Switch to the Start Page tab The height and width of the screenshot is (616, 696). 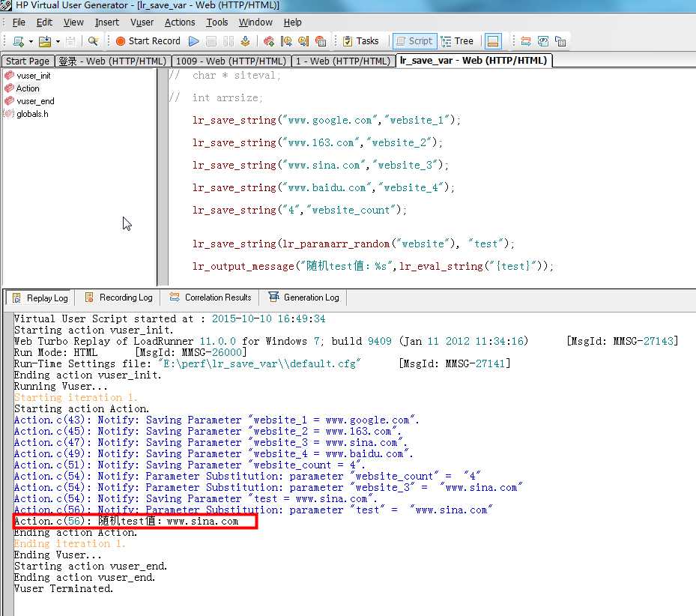[28, 61]
